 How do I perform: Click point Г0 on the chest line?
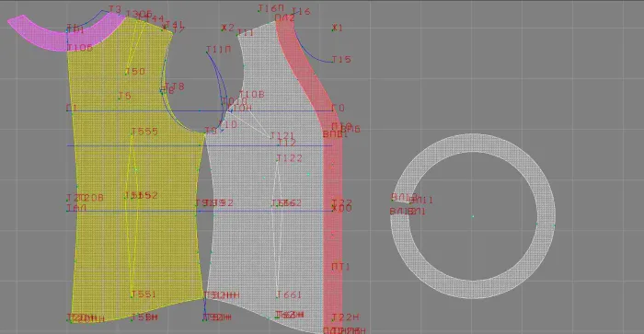click(338, 108)
